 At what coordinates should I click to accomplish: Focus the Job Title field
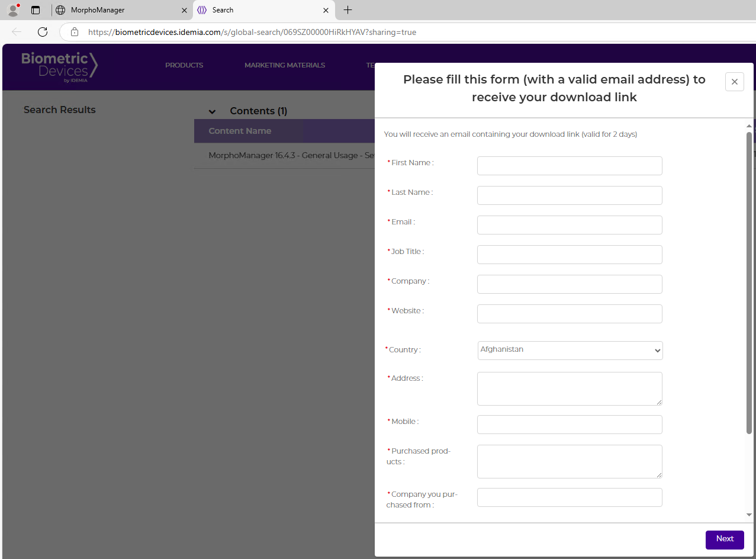[570, 255]
